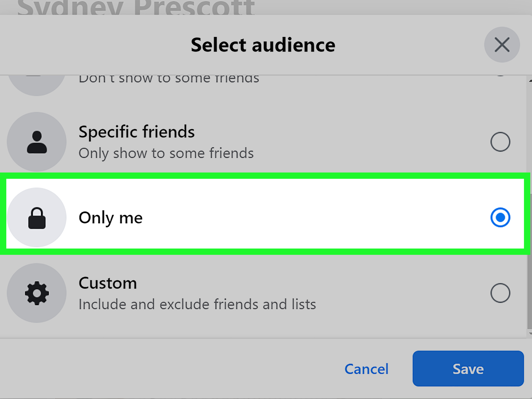Image resolution: width=532 pixels, height=399 pixels.
Task: Click the 'Custom' option label
Action: click(x=108, y=283)
